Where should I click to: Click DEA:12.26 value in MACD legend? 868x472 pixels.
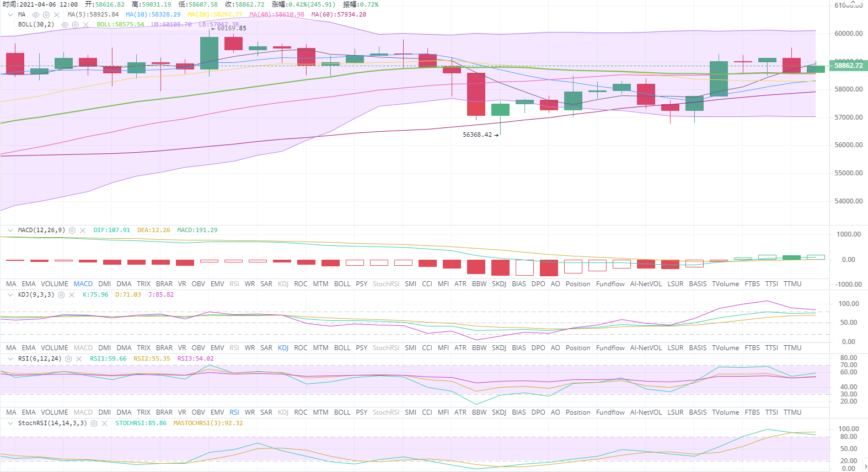tap(154, 230)
